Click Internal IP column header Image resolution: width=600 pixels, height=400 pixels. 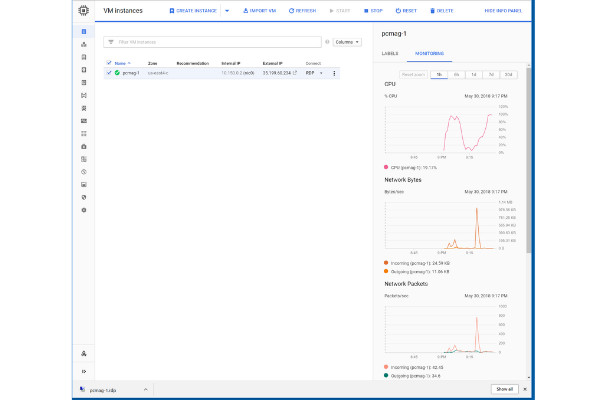[x=231, y=63]
